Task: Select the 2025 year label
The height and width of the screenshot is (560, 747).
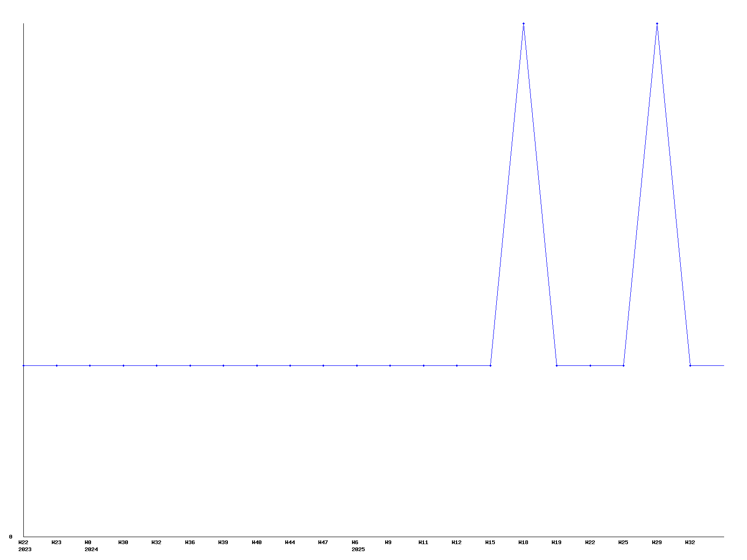Action: [x=358, y=549]
